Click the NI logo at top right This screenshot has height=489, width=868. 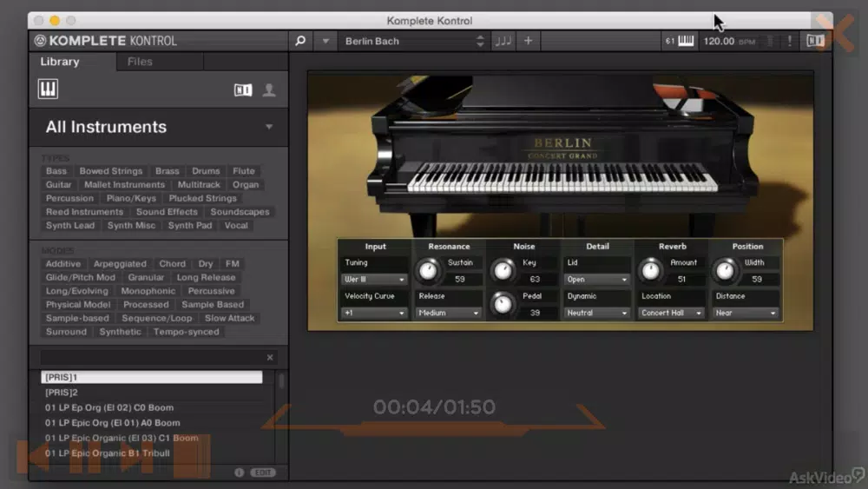tap(815, 41)
